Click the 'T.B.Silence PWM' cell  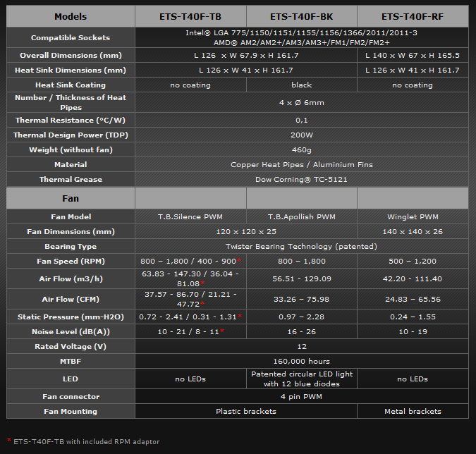(190, 216)
